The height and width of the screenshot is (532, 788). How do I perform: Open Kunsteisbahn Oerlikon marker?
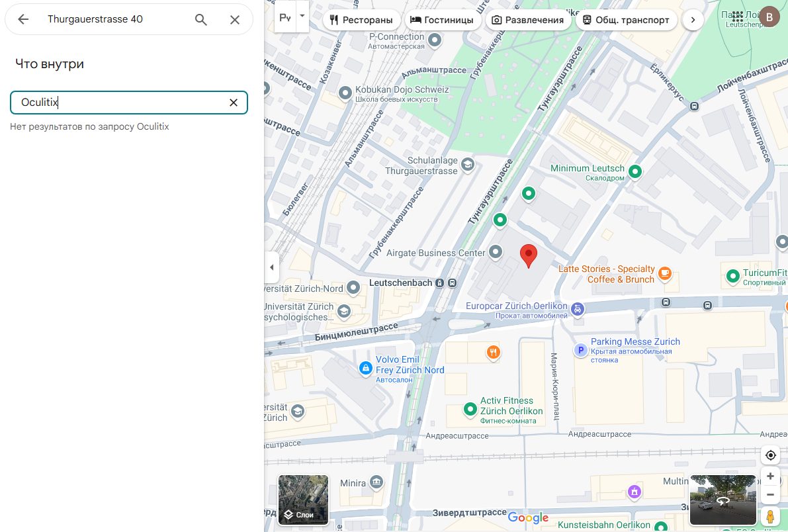click(661, 527)
